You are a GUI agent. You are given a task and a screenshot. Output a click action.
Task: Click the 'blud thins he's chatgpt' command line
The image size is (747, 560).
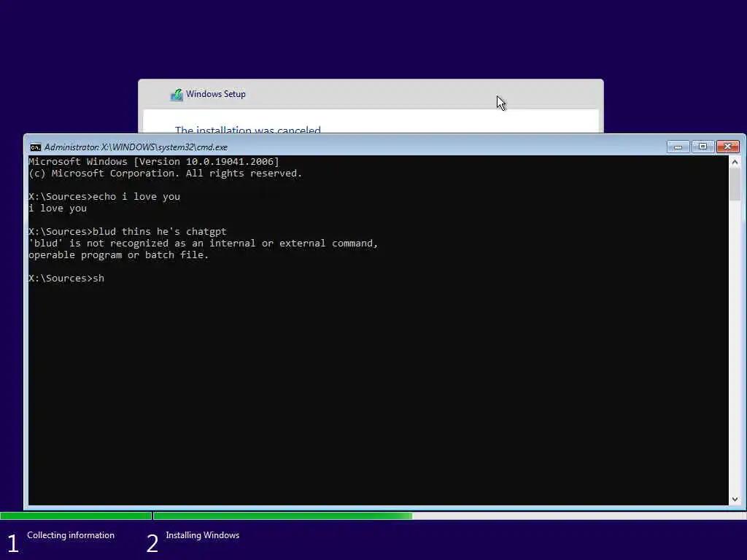[128, 231]
